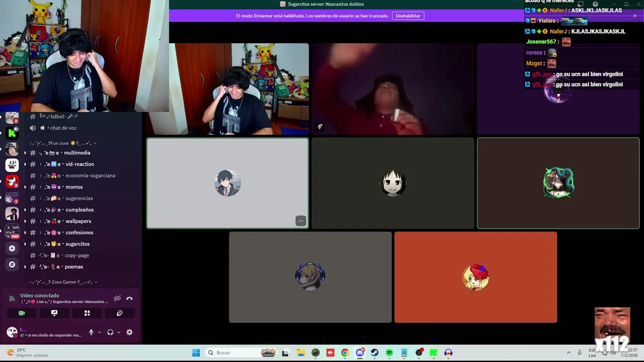Open server icon with 1 badge
The width and height of the screenshot is (644, 362).
[x=12, y=197]
